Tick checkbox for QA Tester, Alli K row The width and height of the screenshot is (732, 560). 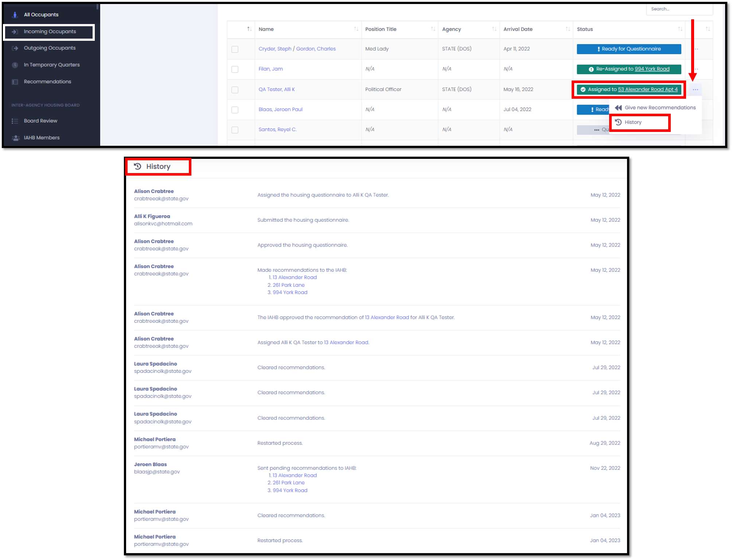point(235,90)
